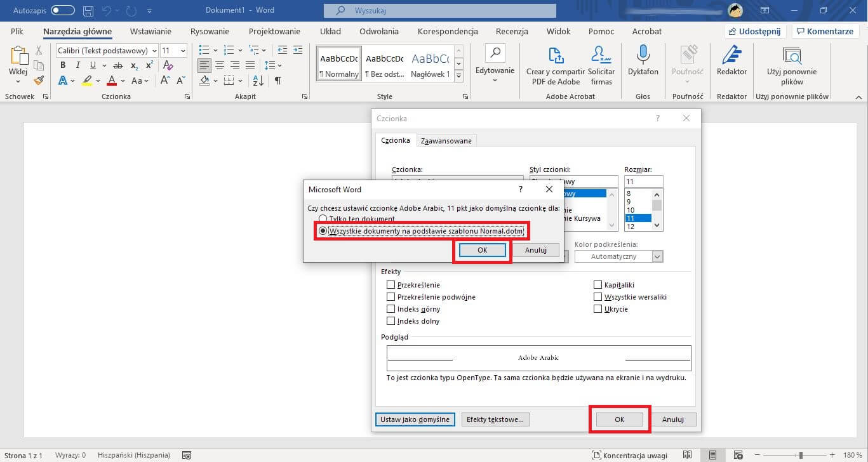The height and width of the screenshot is (462, 868).
Task: Tick the Ukrycie checkbox
Action: click(x=598, y=309)
